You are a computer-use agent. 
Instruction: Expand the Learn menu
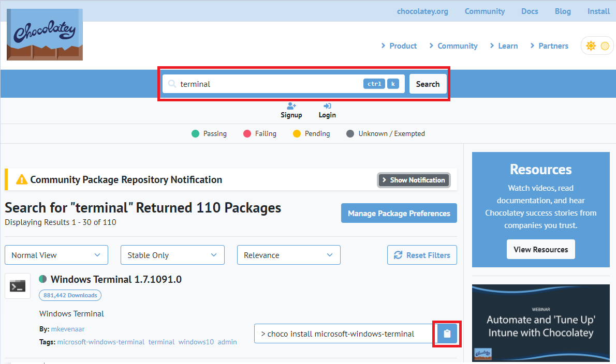[x=504, y=46]
